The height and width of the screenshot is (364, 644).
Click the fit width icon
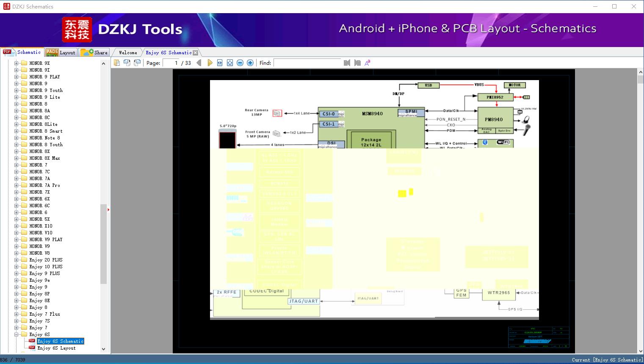(220, 63)
